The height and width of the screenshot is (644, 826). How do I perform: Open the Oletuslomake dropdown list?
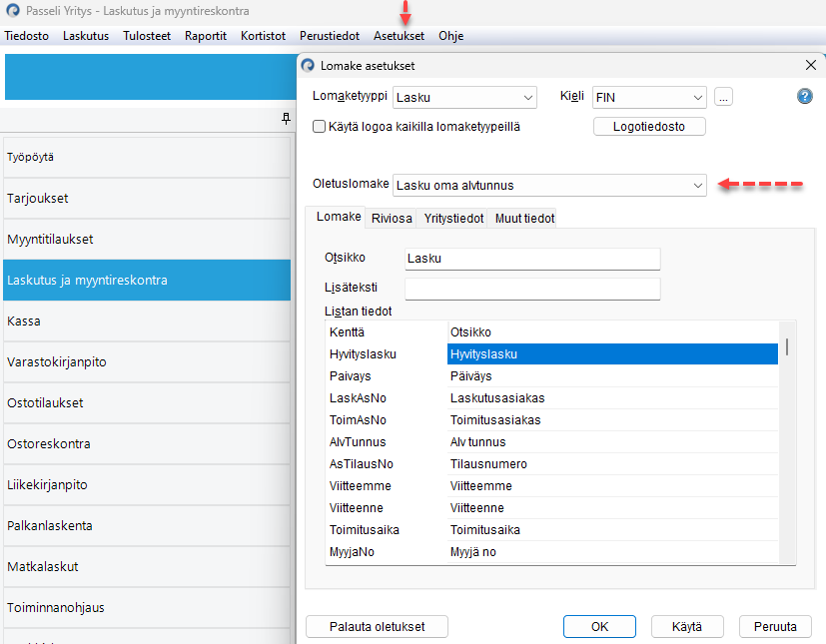tap(549, 185)
